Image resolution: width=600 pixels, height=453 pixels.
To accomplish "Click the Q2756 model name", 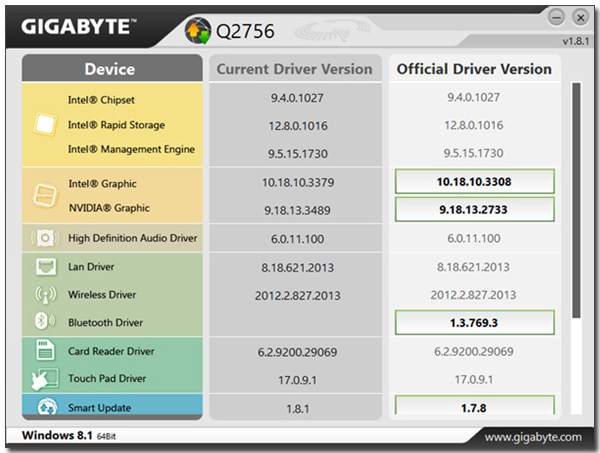I will (x=245, y=31).
